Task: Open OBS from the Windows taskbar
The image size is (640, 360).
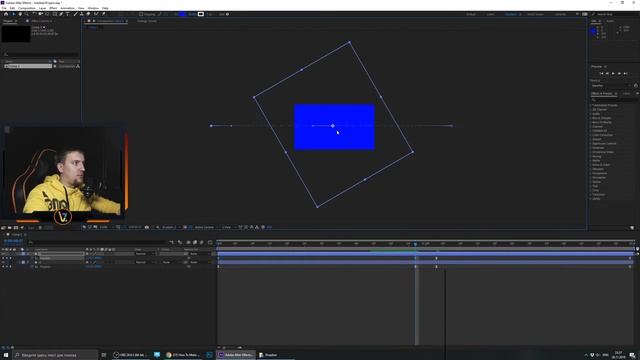Action: pos(131,355)
